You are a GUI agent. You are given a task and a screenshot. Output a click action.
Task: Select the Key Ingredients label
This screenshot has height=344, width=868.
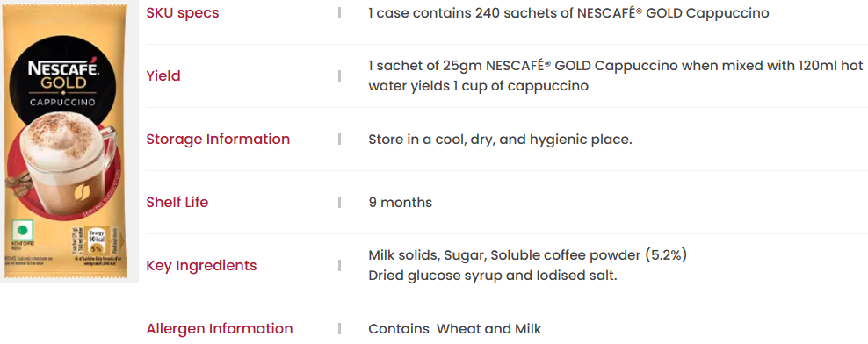click(201, 266)
